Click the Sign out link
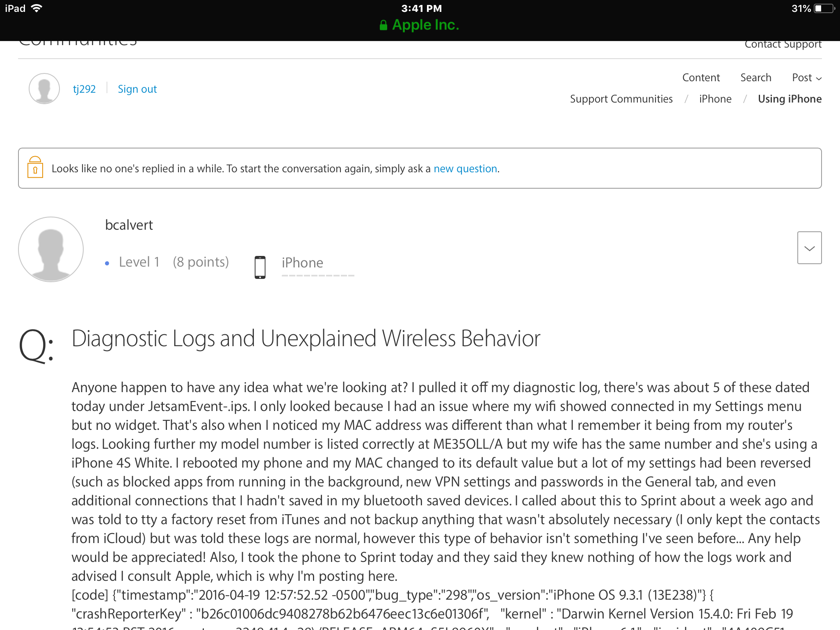The width and height of the screenshot is (840, 630). (x=137, y=89)
